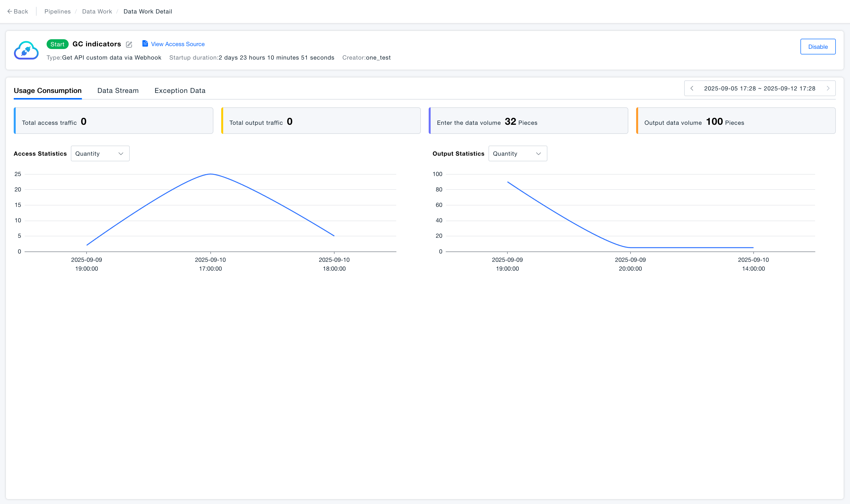850x504 pixels.
Task: Go to next date range with right chevron
Action: click(828, 88)
